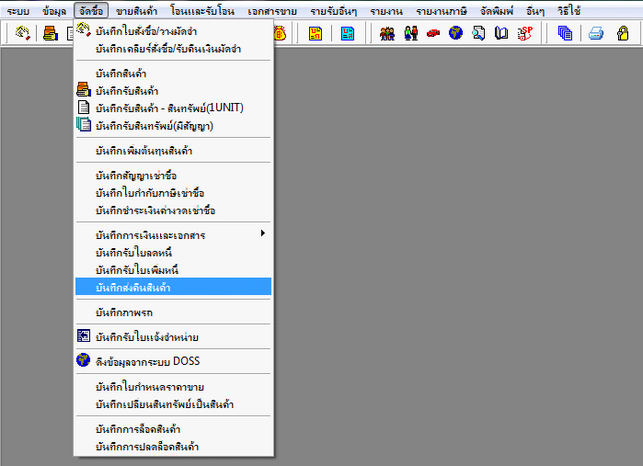Image resolution: width=643 pixels, height=466 pixels.
Task: Click the yellow padlock toolbar icon
Action: 623,33
